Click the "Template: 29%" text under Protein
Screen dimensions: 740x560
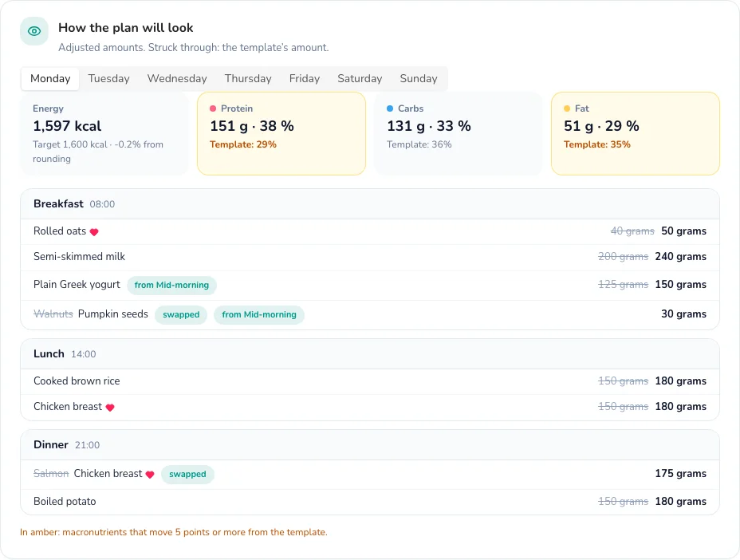pos(243,144)
